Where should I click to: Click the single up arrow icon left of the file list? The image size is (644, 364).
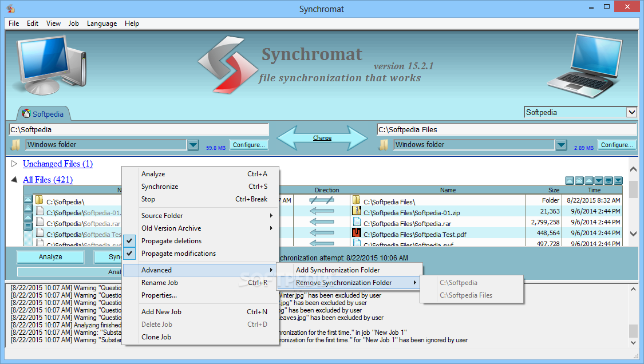tap(28, 217)
